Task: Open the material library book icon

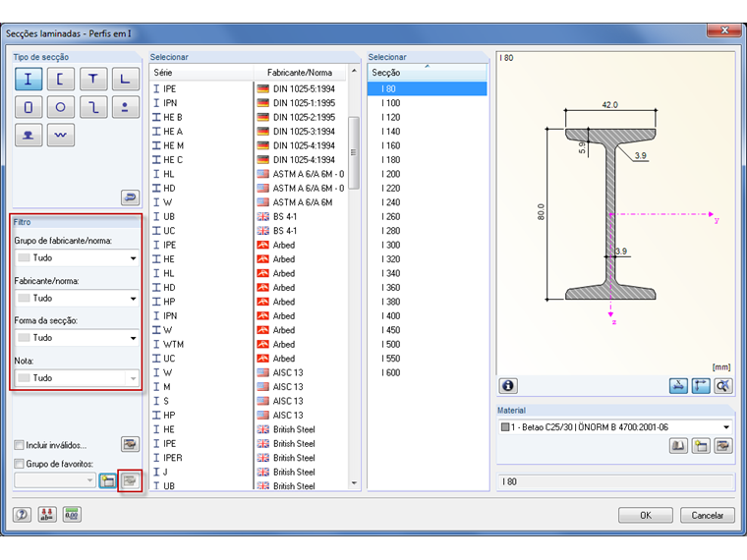Action: point(678,446)
